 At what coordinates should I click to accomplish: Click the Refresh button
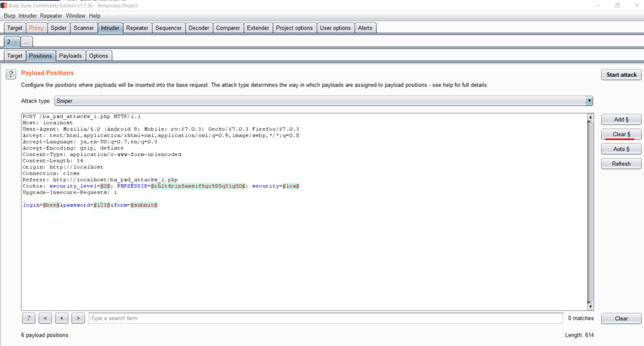[x=621, y=164]
